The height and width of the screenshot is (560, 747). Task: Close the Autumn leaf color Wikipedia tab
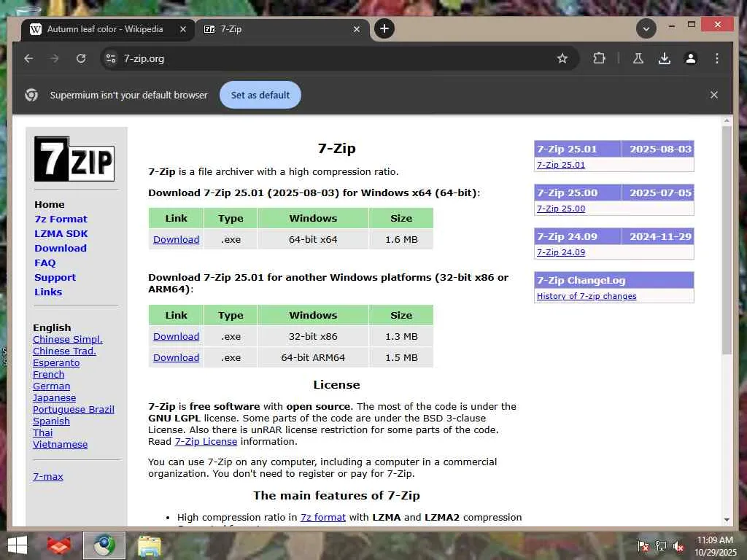click(183, 29)
